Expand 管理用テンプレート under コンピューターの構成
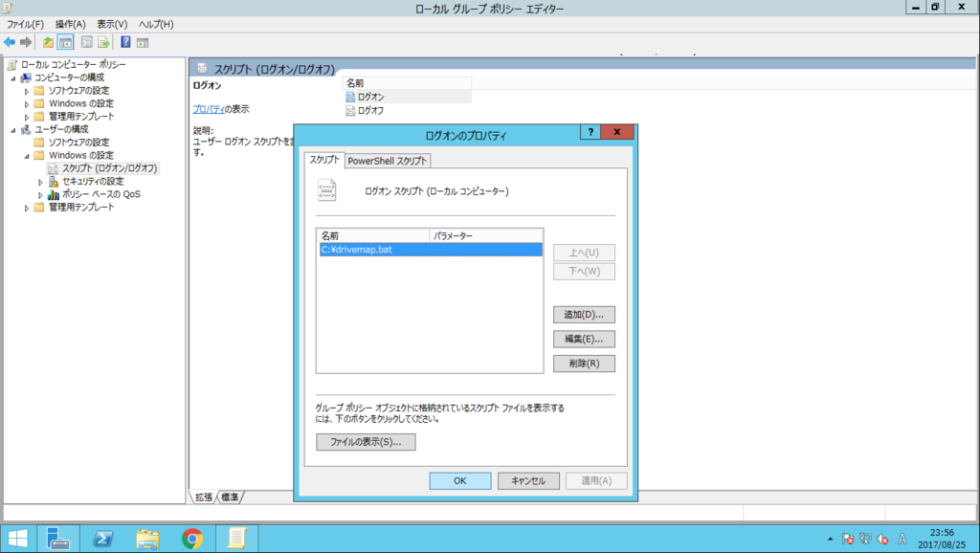Screen dimensions: 980x553 27,118
